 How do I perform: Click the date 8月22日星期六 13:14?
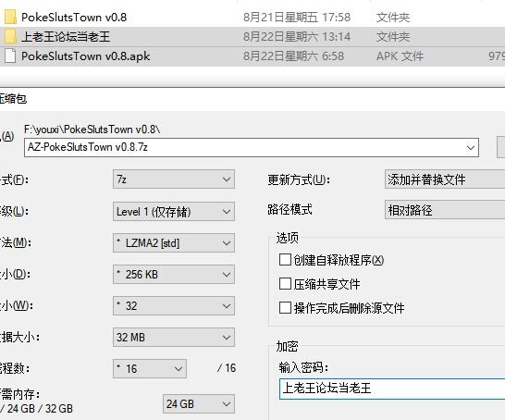point(297,37)
